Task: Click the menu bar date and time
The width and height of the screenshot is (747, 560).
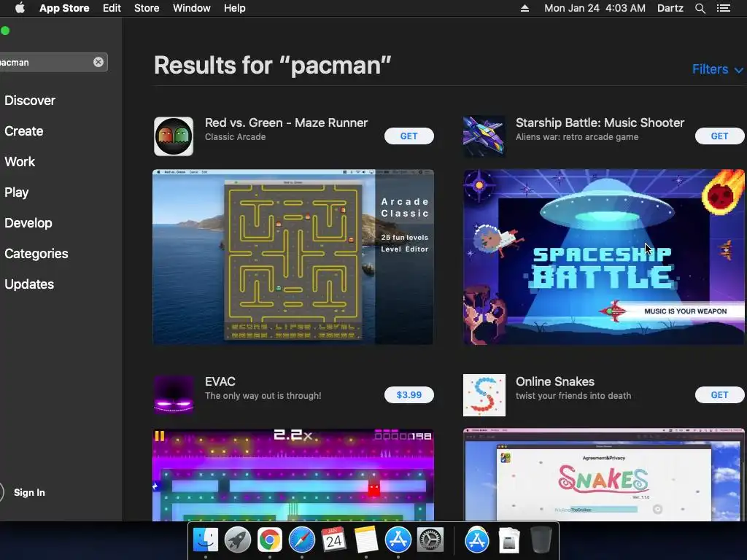Action: point(595,8)
